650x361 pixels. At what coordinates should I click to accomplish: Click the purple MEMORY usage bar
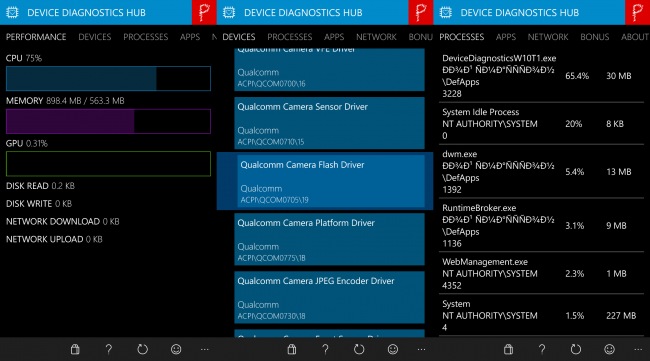tap(108, 121)
